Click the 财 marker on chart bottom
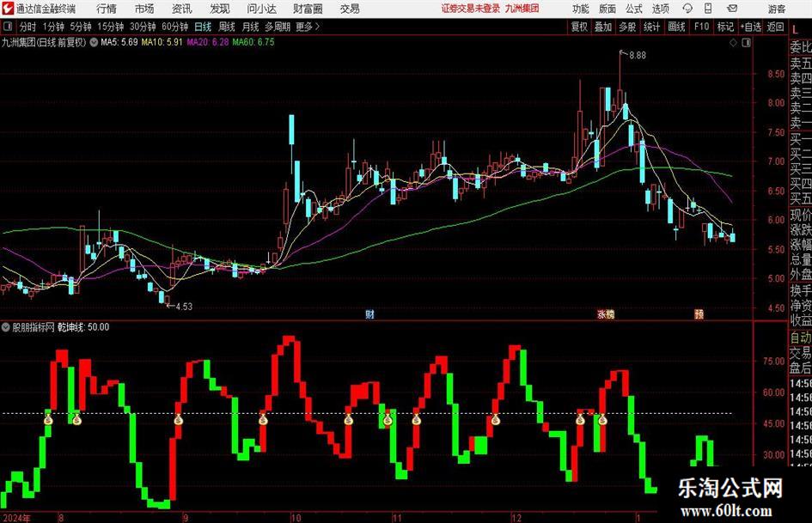812x523 pixels. [x=369, y=314]
